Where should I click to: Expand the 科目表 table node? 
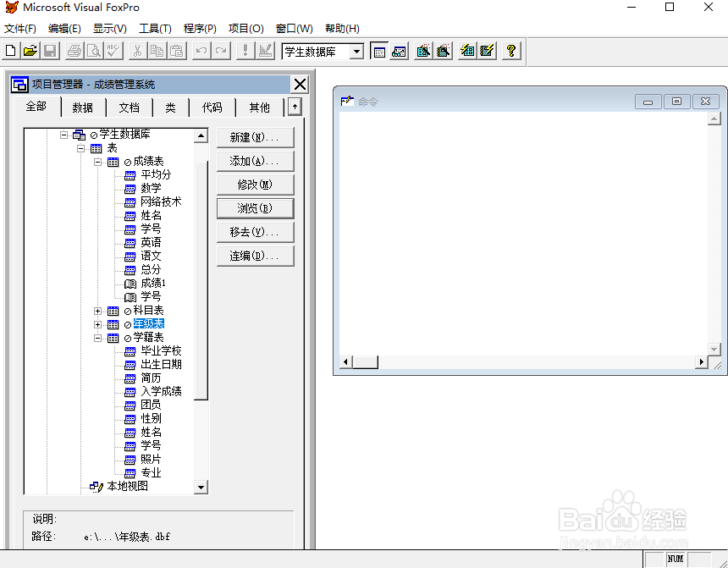(98, 311)
